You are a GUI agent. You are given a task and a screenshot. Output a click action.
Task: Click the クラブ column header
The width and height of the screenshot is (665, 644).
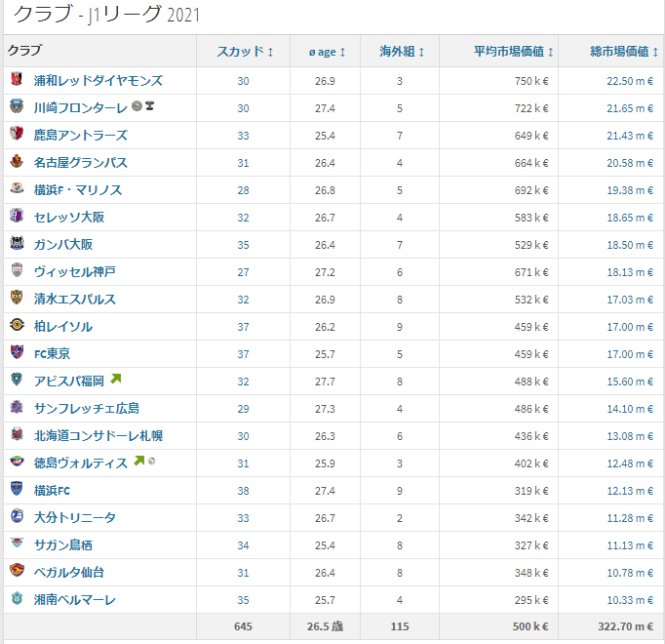[24, 51]
